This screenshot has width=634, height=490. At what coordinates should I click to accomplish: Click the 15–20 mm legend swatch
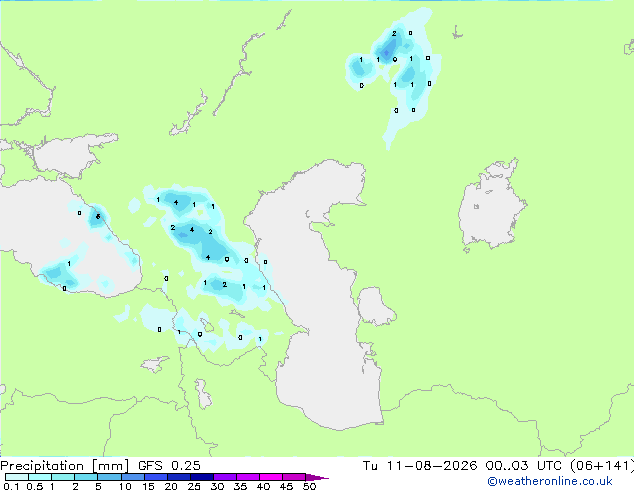[x=156, y=477]
